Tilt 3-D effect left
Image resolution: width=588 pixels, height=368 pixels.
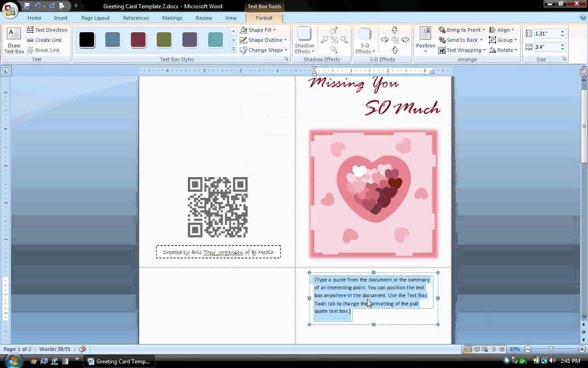pyautogui.click(x=385, y=40)
